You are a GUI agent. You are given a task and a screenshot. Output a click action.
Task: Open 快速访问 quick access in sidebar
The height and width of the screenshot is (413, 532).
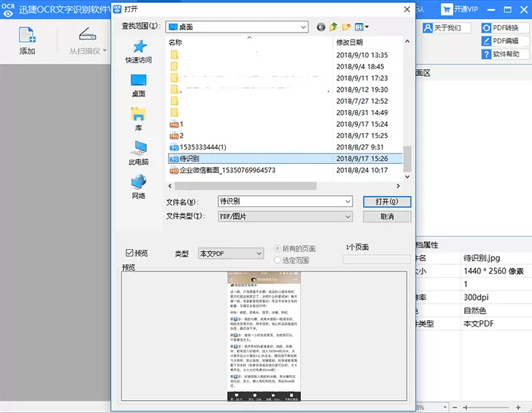[x=139, y=52]
